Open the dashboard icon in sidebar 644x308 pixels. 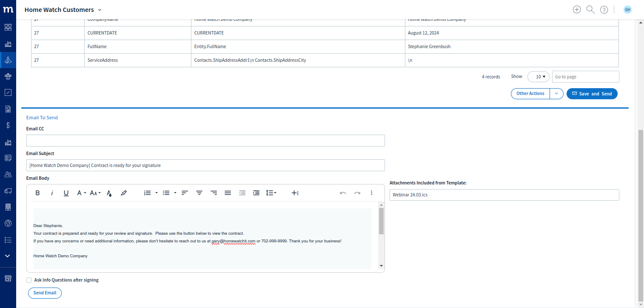click(8, 27)
